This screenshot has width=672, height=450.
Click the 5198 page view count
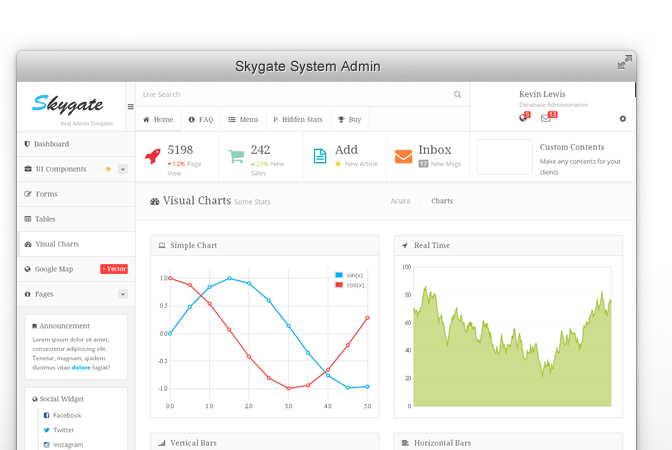click(x=180, y=150)
